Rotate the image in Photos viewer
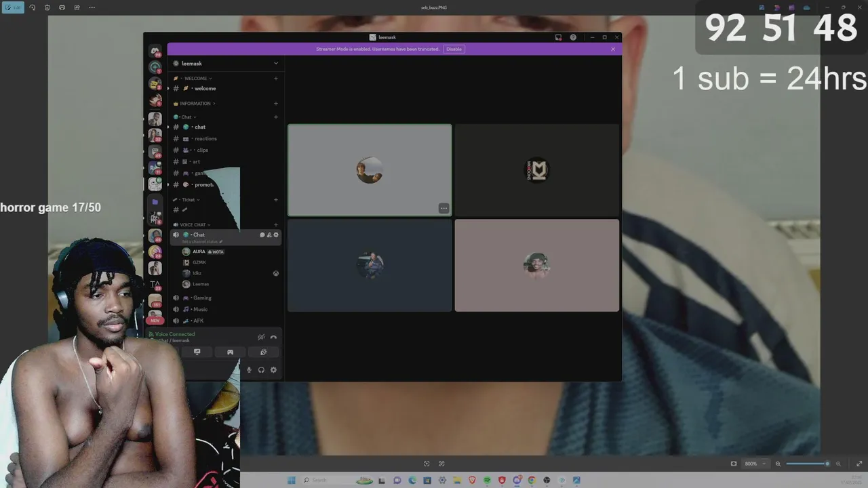868x488 pixels. [32, 7]
